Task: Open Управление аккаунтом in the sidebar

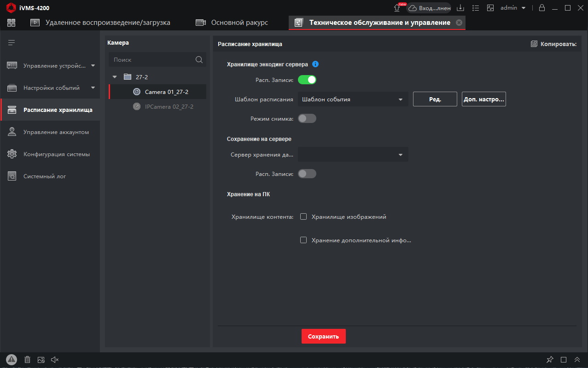Action: [50, 132]
